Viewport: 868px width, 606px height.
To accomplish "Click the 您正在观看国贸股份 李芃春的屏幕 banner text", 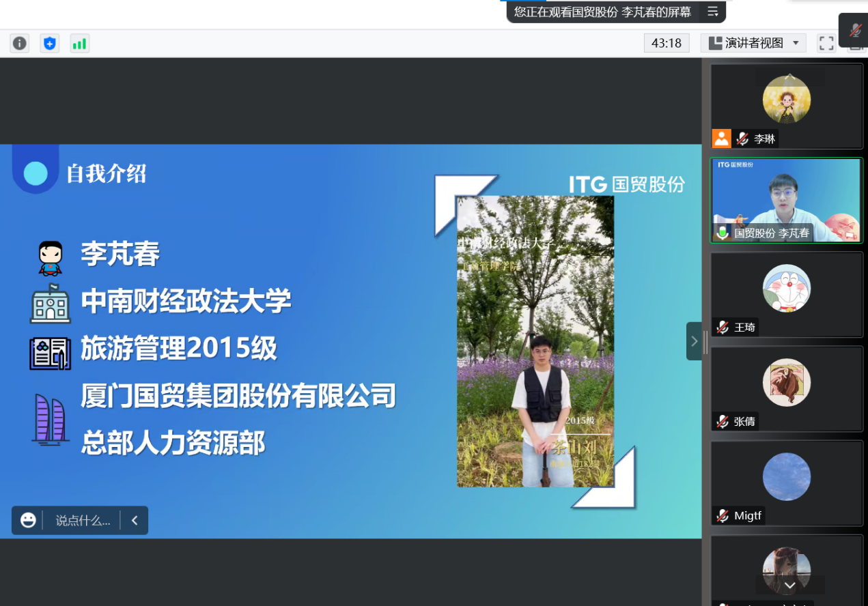I will 602,12.
